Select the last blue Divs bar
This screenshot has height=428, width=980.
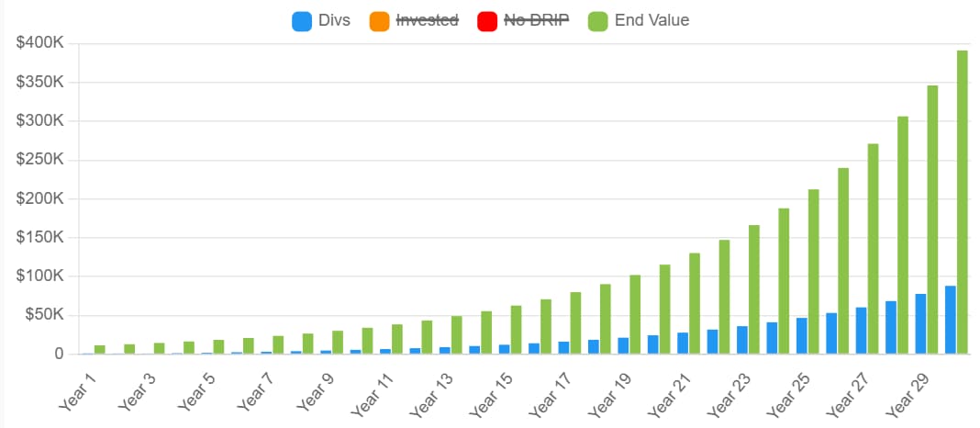pos(950,320)
